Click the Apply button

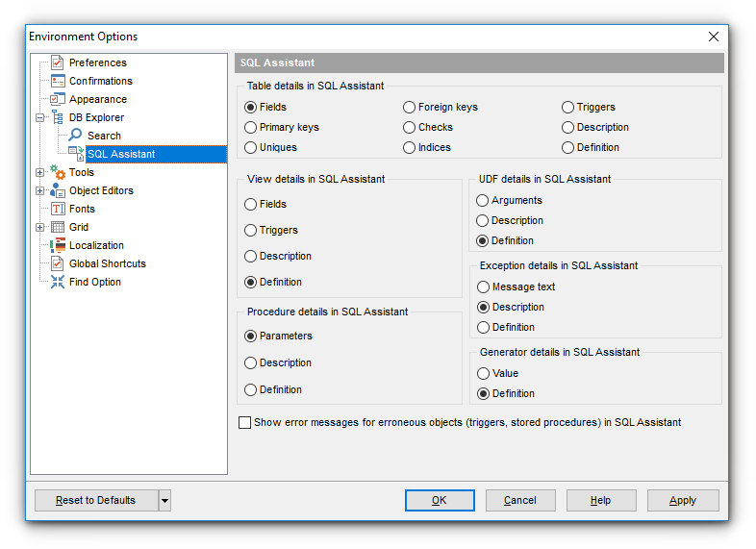[x=683, y=500]
